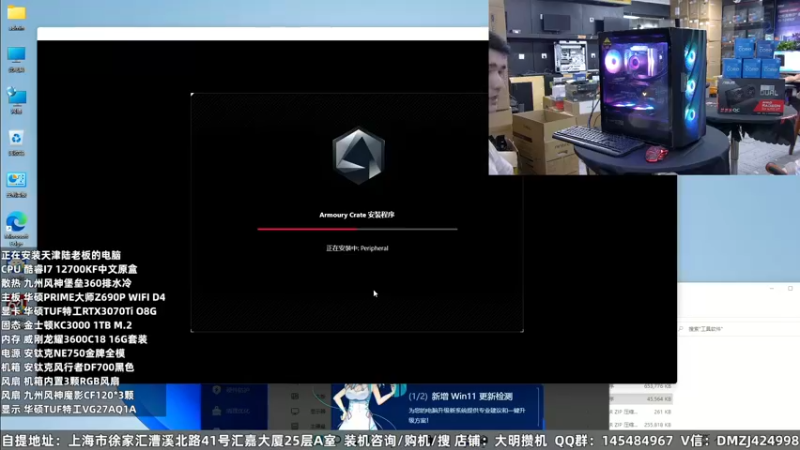Click the webcam video overlay thumbnail

coord(644,87)
